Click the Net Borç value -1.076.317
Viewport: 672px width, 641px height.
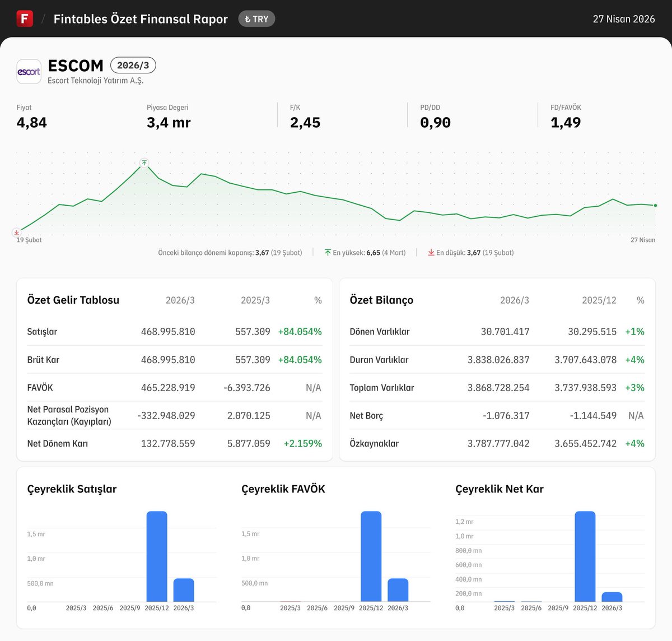(506, 416)
